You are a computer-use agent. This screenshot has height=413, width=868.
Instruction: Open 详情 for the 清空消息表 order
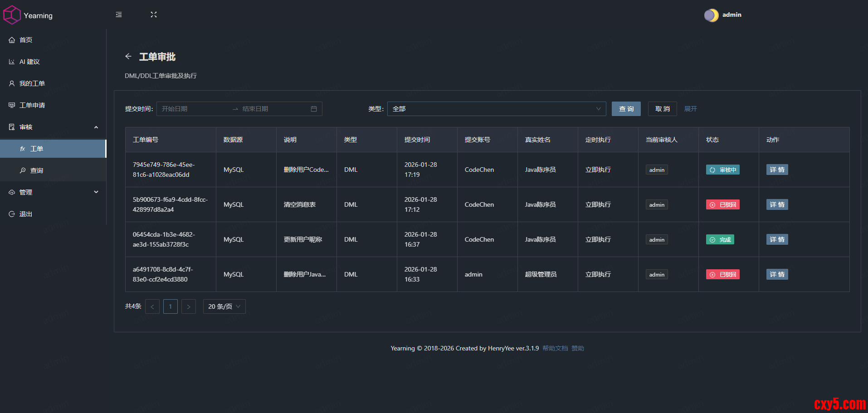click(x=777, y=204)
